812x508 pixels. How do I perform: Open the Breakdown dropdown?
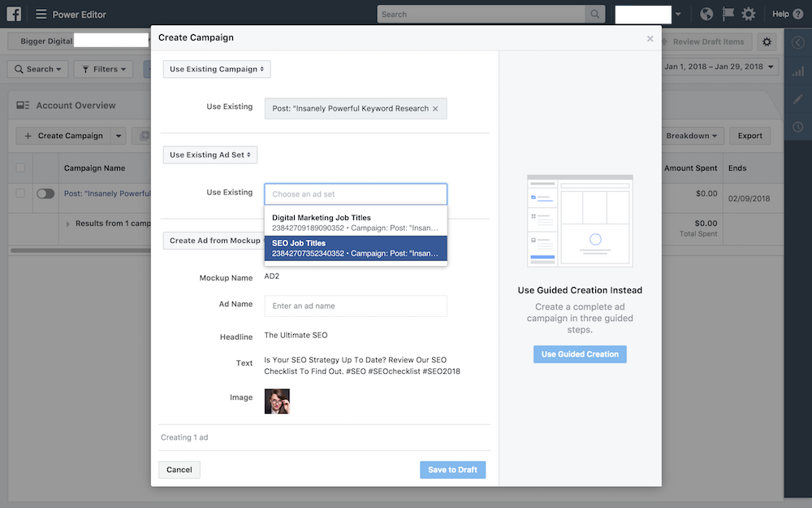pyautogui.click(x=691, y=136)
